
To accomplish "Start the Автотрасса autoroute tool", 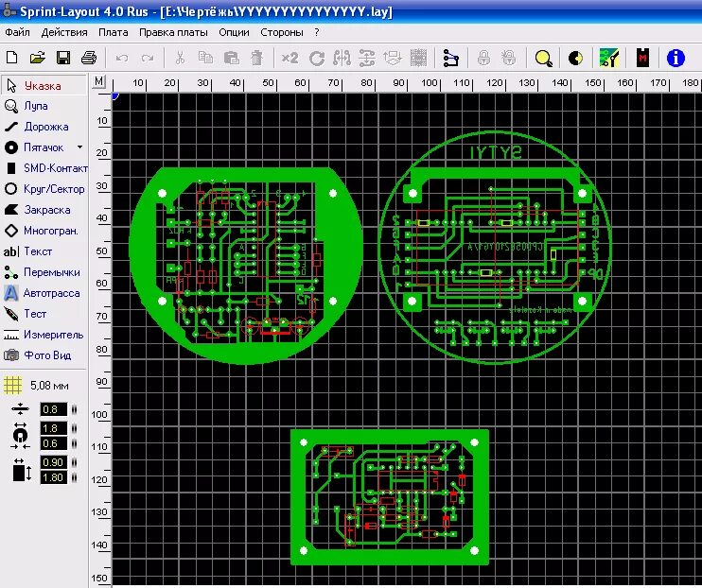I will click(x=44, y=293).
